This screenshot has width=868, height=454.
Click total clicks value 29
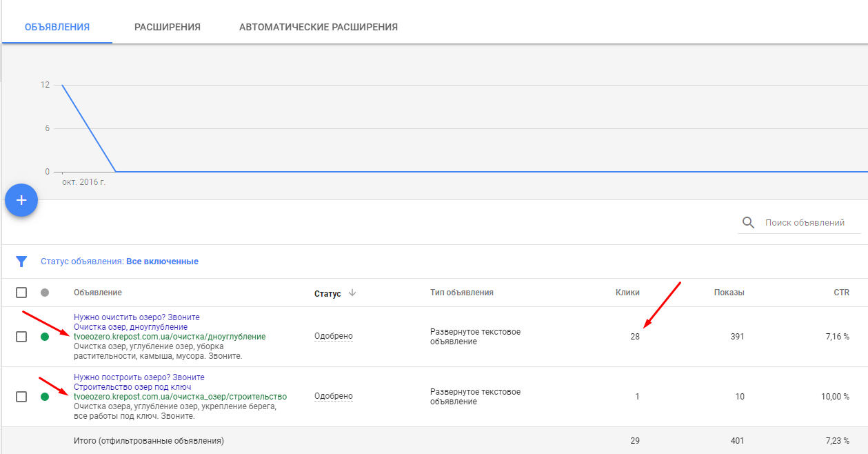click(x=635, y=440)
